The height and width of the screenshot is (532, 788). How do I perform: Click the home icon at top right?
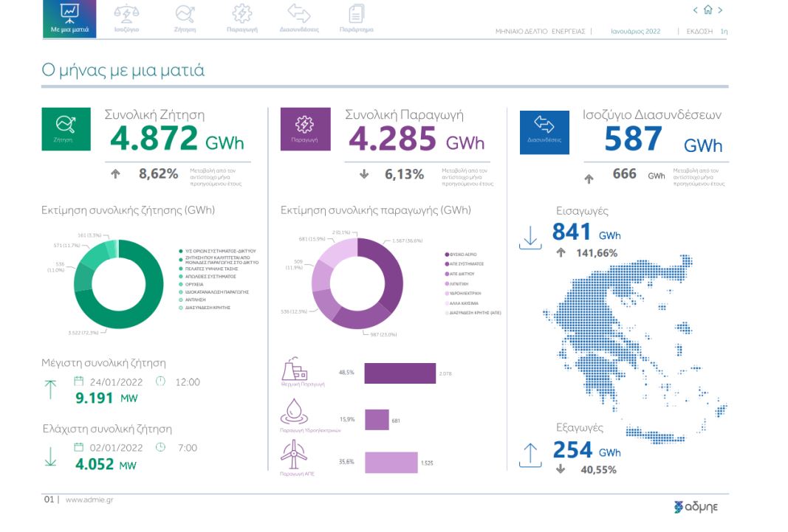click(x=708, y=10)
